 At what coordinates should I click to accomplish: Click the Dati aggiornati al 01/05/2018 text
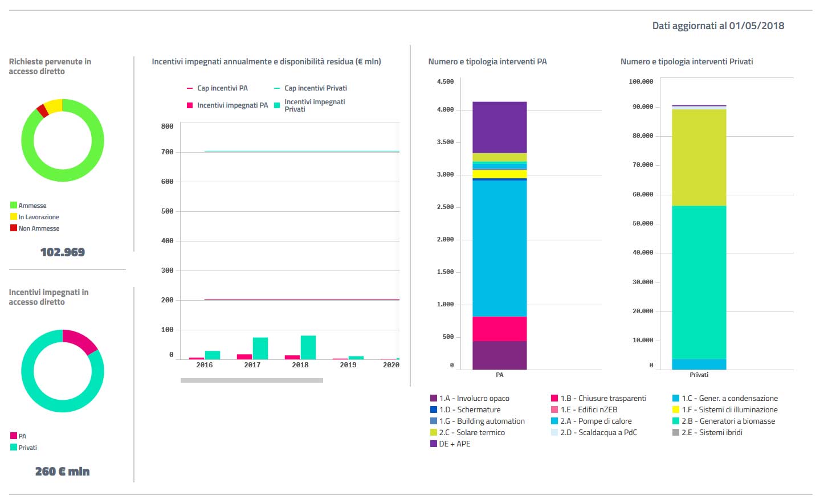(x=718, y=26)
